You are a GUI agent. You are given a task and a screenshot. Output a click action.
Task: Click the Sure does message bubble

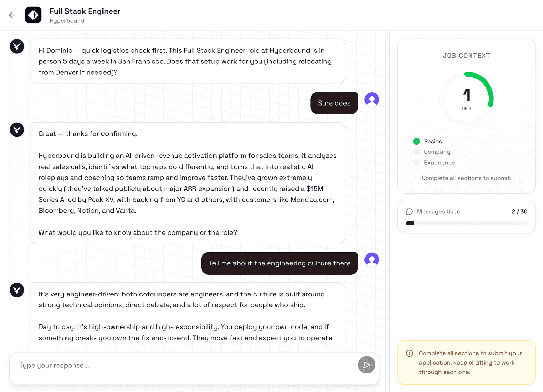[334, 103]
